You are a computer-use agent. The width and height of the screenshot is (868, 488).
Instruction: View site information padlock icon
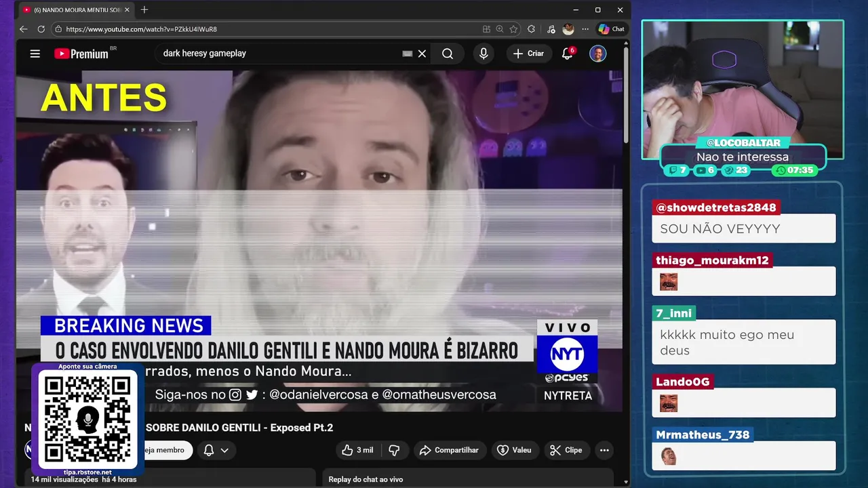pos(58,29)
